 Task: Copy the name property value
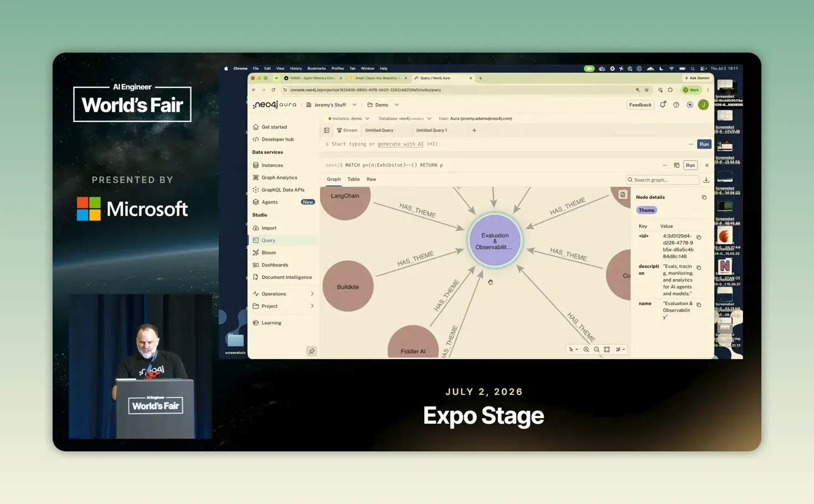tap(699, 305)
